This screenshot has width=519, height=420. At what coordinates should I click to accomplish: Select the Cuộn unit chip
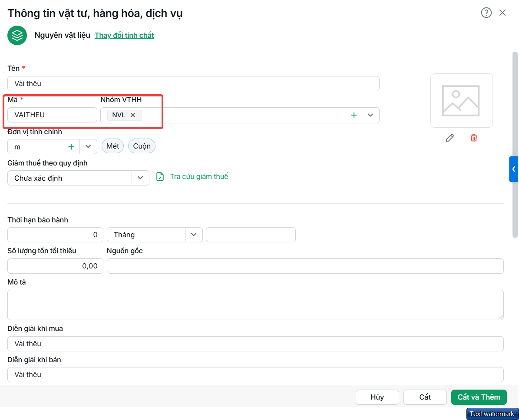point(142,146)
